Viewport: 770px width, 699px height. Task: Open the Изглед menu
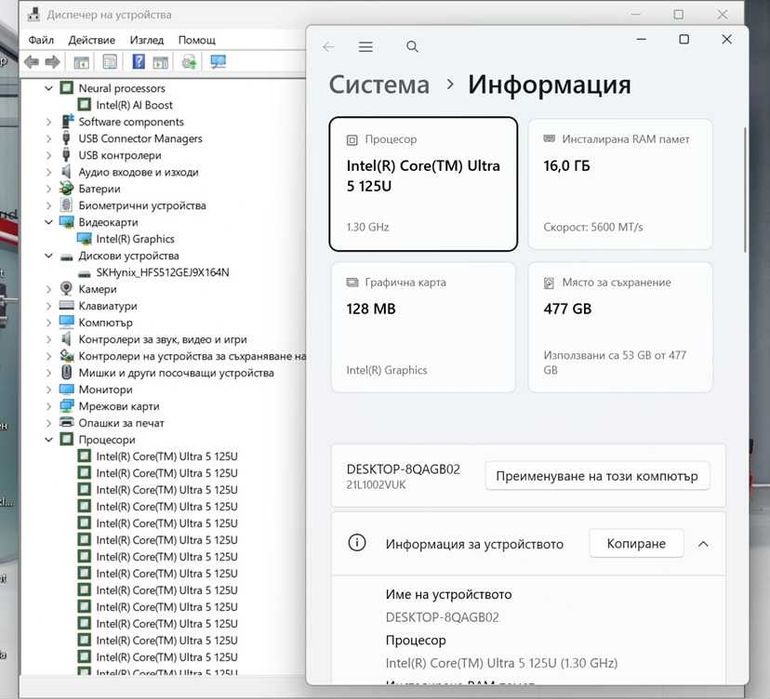click(147, 40)
